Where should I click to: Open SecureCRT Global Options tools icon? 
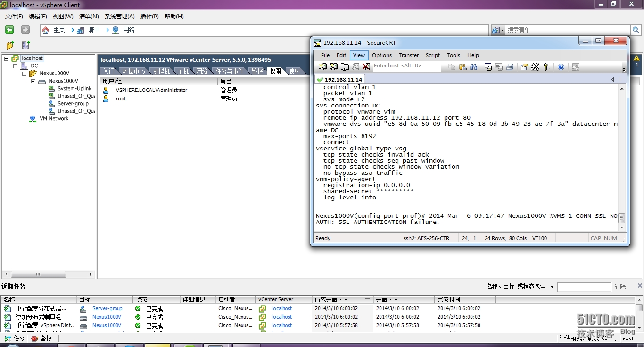(x=535, y=67)
